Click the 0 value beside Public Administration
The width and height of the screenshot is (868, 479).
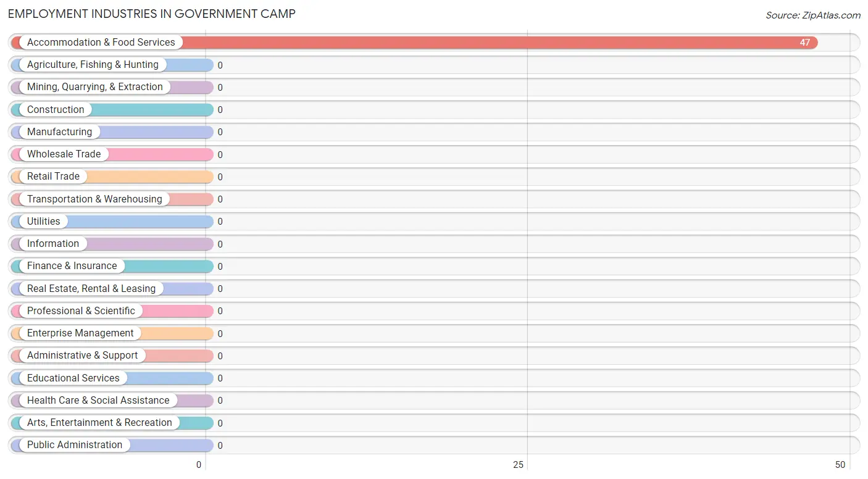[x=220, y=446]
